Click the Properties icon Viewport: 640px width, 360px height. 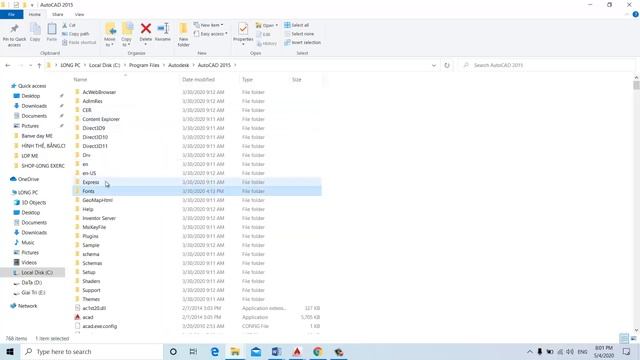click(x=243, y=29)
